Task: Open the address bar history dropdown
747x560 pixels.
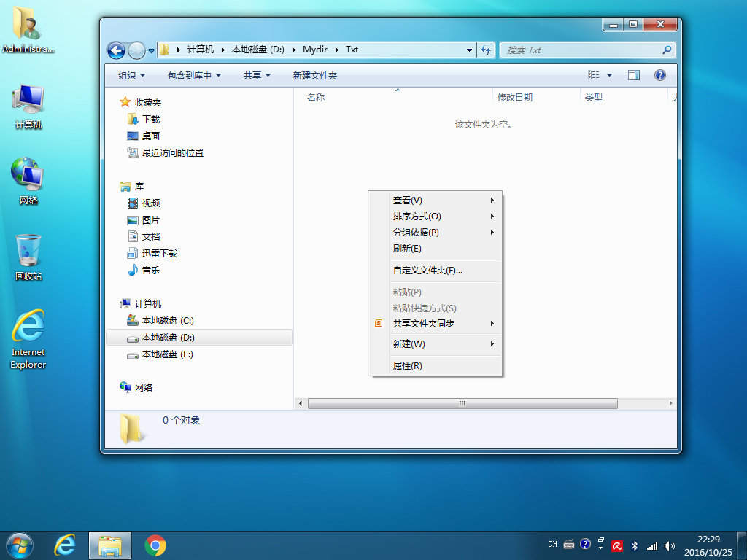Action: point(469,50)
